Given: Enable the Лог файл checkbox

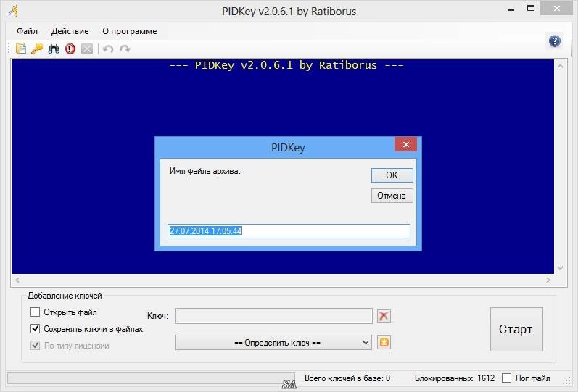Looking at the screenshot, I should 507,378.
